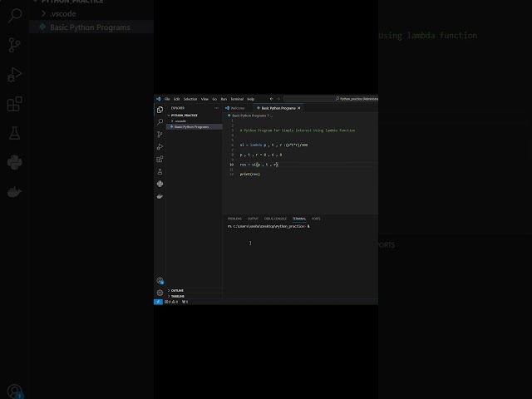
Task: Collapse the PYTHON_PRACTICE folder section
Action: pos(194,116)
